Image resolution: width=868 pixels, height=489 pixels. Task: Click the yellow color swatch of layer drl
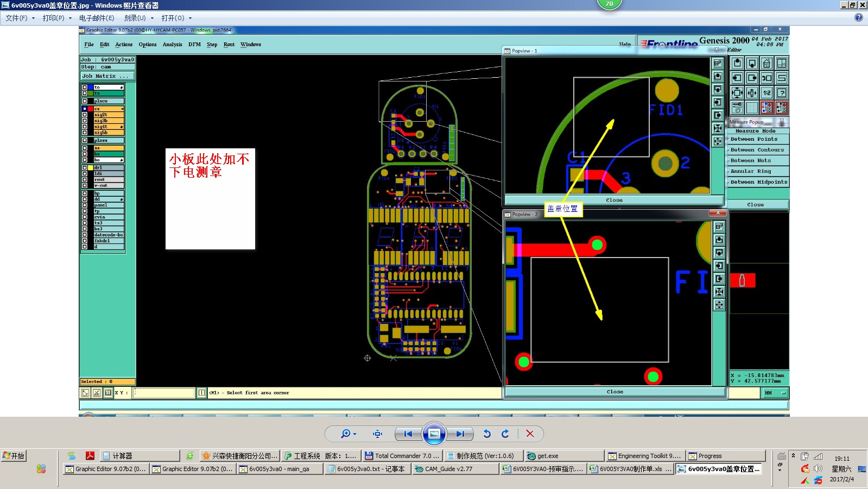tap(91, 167)
